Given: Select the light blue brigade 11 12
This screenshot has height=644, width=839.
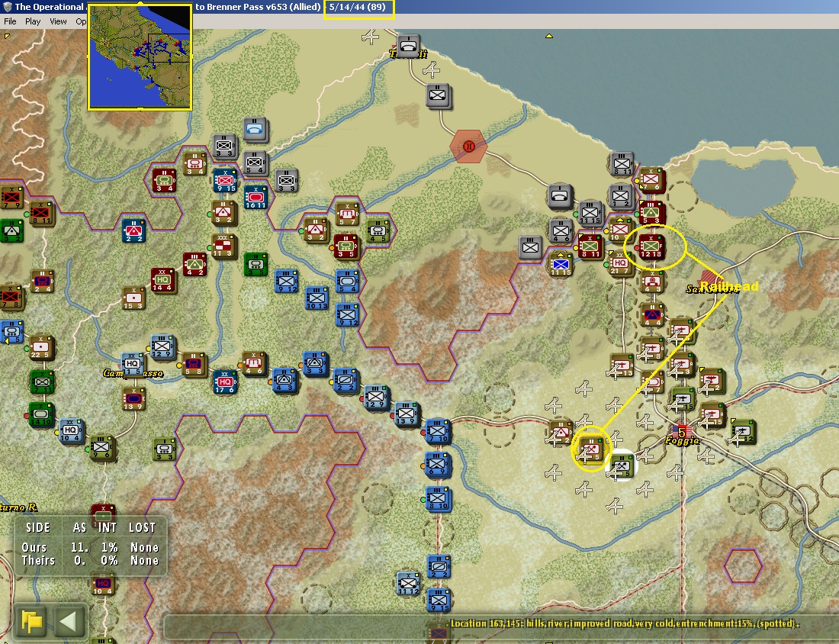Looking at the screenshot, I should click(x=408, y=583).
